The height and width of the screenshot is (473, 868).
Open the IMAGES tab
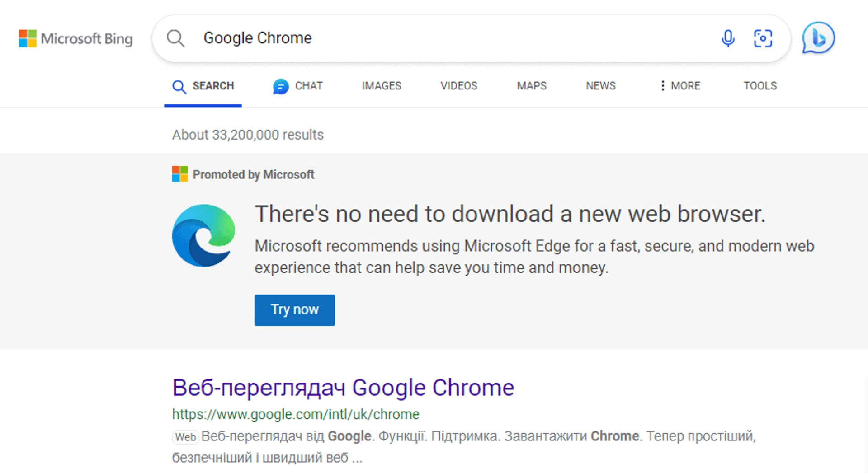(x=382, y=86)
